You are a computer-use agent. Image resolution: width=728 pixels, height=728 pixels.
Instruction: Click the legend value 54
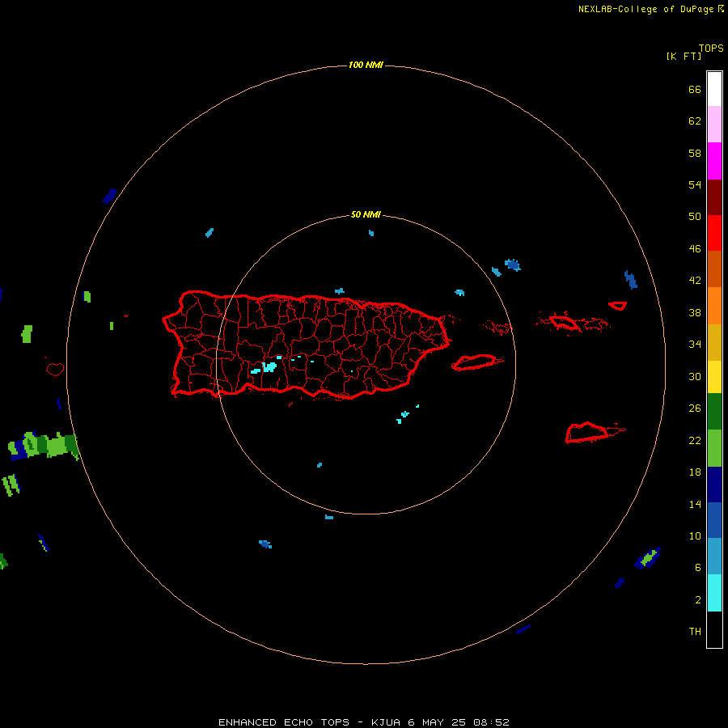[695, 184]
